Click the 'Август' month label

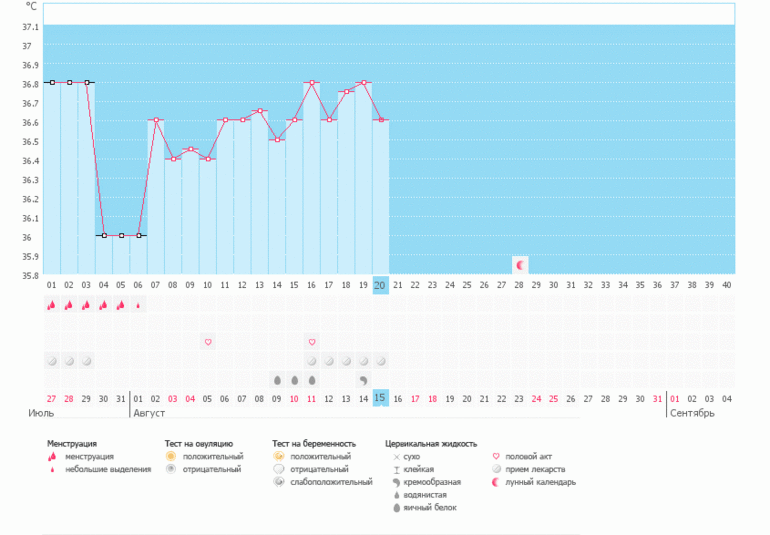pos(149,413)
